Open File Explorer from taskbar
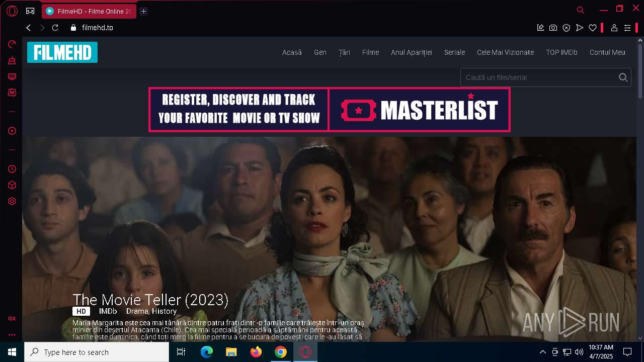The height and width of the screenshot is (362, 644). click(x=231, y=352)
